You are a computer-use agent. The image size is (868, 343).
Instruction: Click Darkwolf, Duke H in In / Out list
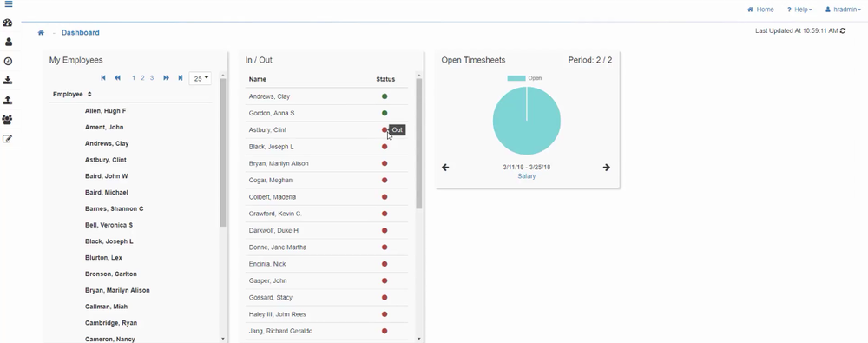(x=273, y=230)
